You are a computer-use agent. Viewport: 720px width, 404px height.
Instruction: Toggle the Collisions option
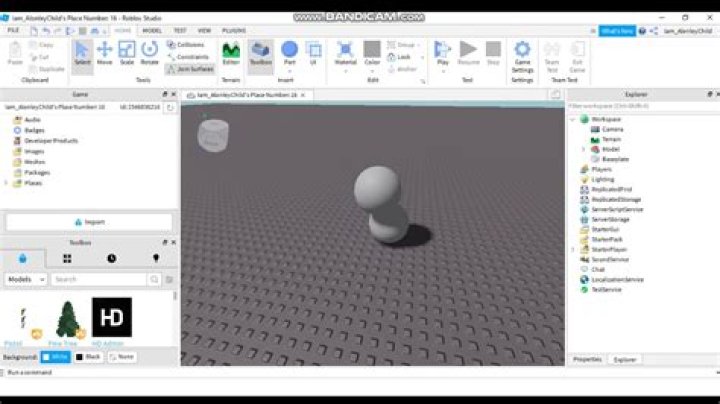point(189,45)
